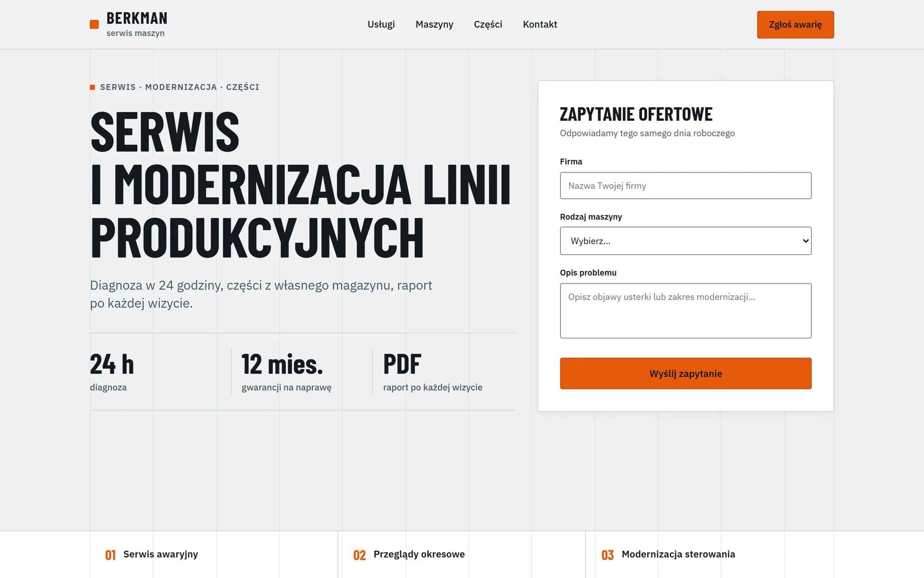The width and height of the screenshot is (924, 578).
Task: Click 'Odpowiadamy tego samego dnia roboczego' text
Action: 647,133
